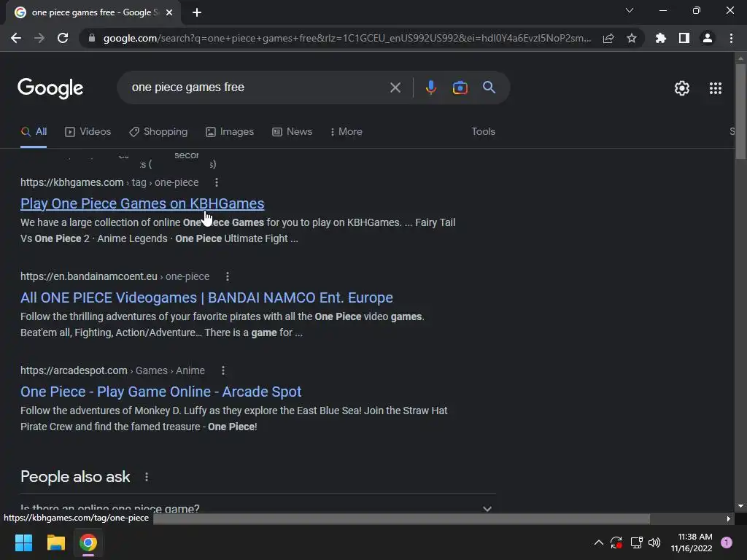Open the Chrome profile avatar
Screen dimensions: 747x560
pos(708,38)
